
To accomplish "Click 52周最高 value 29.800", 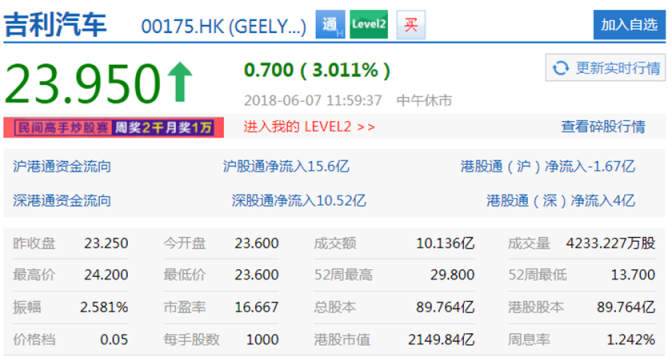I will [x=452, y=275].
